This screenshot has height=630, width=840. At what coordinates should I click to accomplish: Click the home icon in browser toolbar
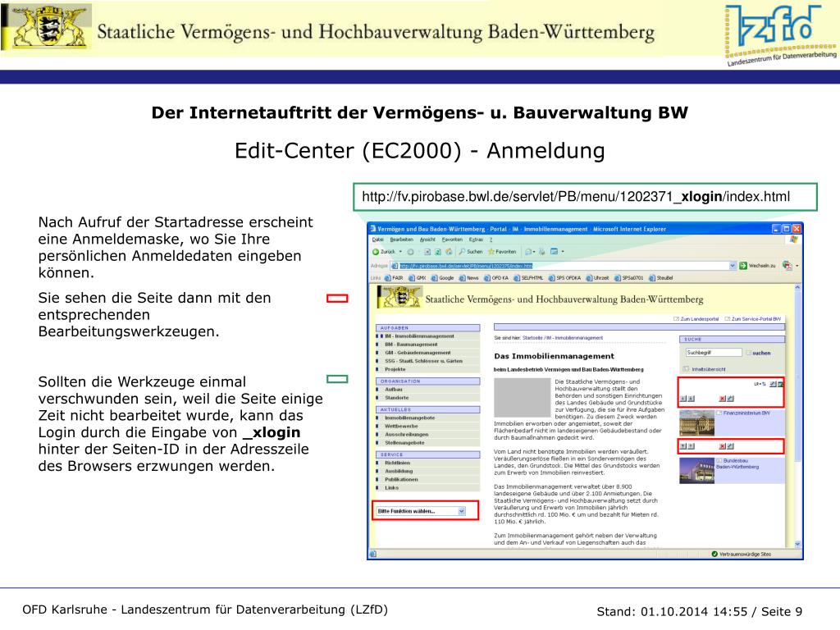click(449, 252)
